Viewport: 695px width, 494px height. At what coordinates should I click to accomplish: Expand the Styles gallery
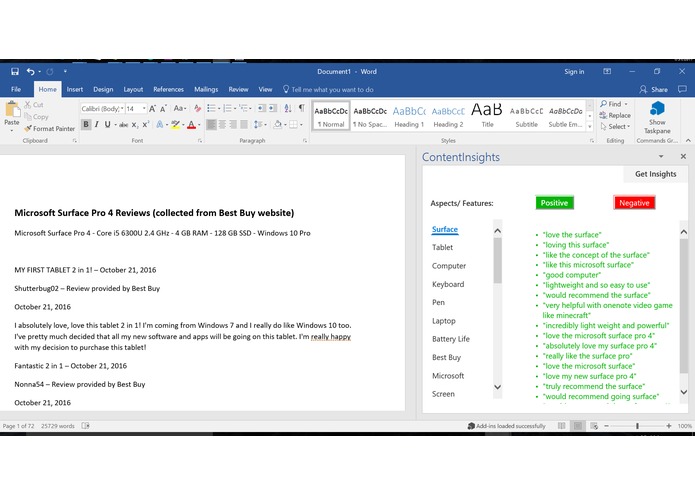(590, 127)
